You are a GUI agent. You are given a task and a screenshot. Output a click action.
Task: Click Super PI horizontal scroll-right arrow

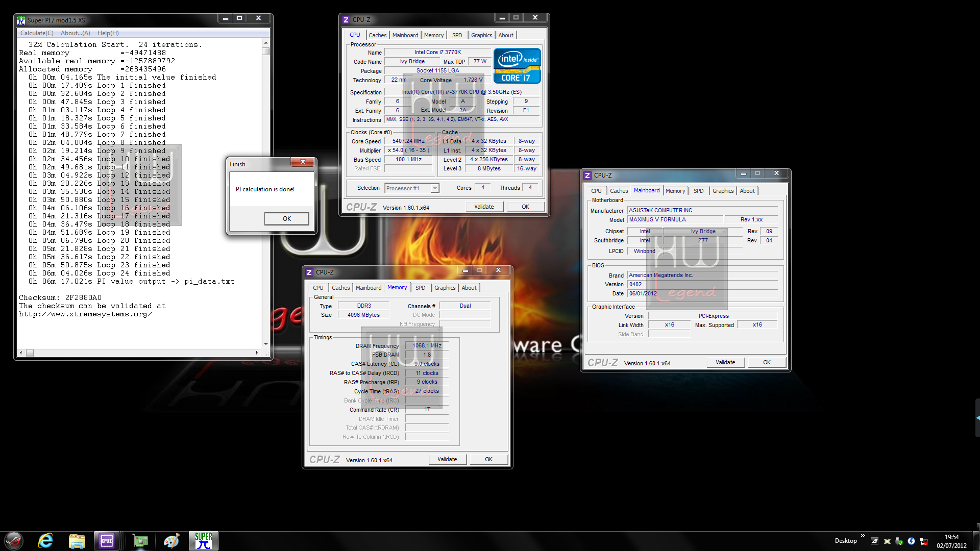(257, 353)
